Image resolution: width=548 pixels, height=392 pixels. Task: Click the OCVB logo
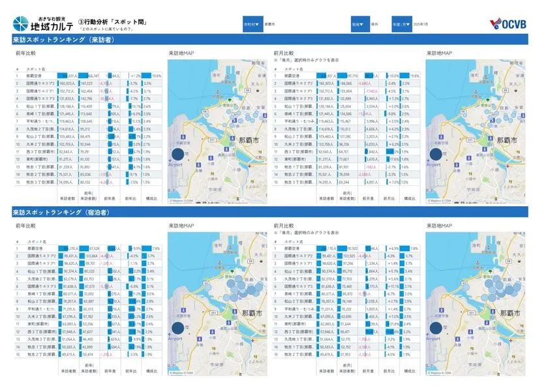508,23
